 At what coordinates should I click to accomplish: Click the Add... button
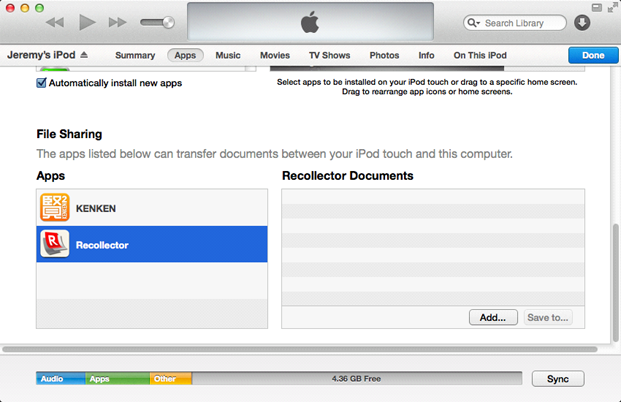(493, 318)
